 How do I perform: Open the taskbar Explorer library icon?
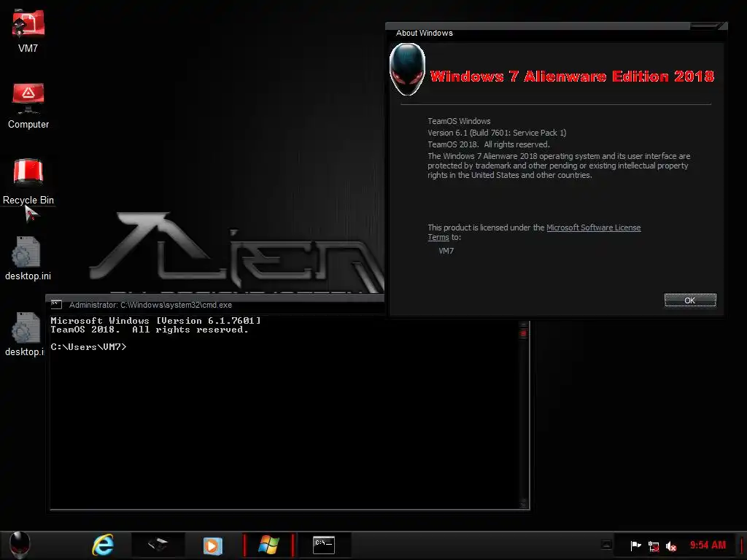158,544
